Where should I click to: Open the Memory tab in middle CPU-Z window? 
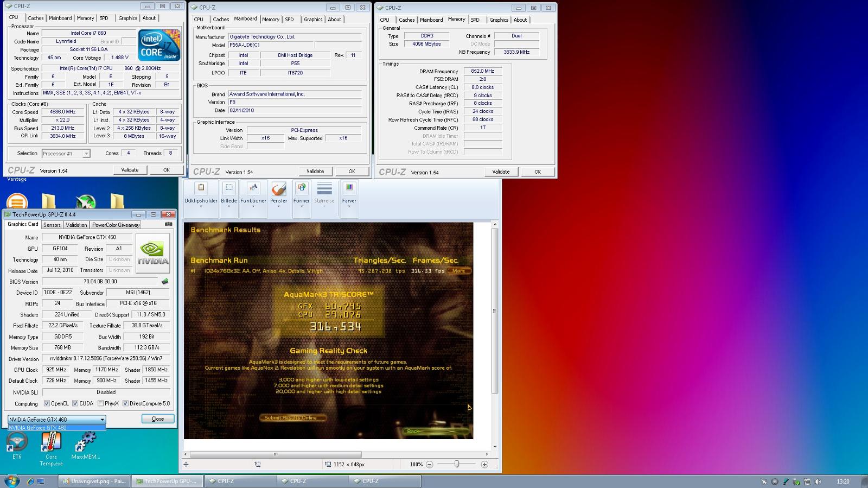coord(271,19)
